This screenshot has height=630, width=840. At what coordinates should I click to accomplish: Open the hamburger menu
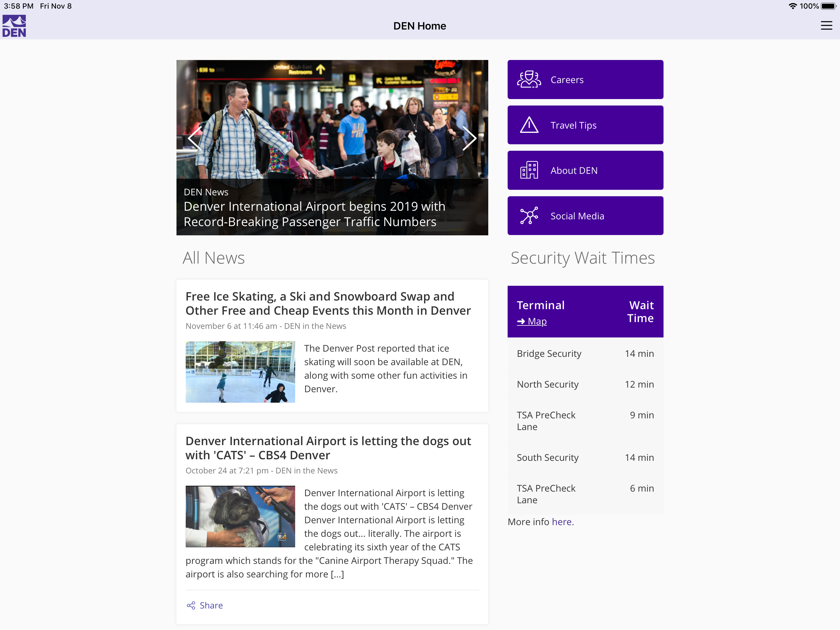click(x=826, y=26)
